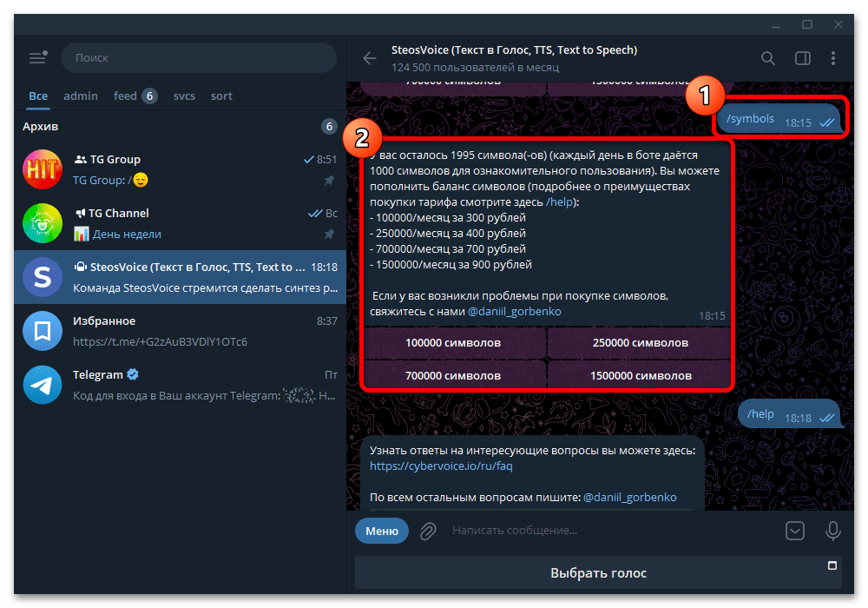Screen dimensions: 868x608
Task: Choose the 250000 символов option
Action: click(x=641, y=343)
